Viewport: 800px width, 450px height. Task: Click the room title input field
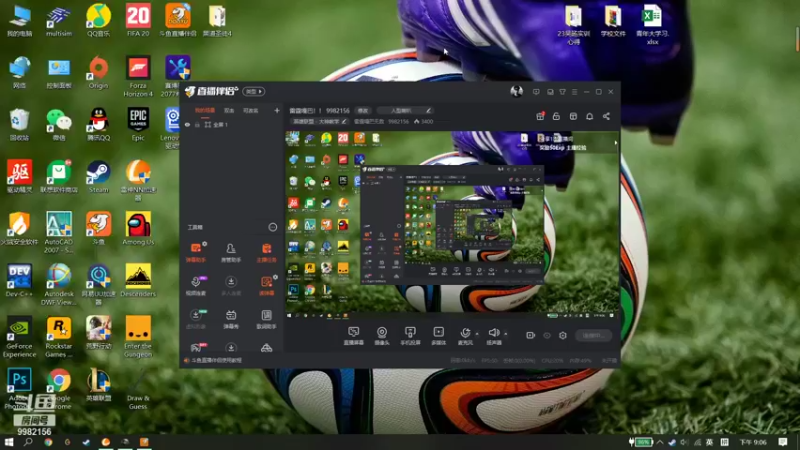(405, 110)
